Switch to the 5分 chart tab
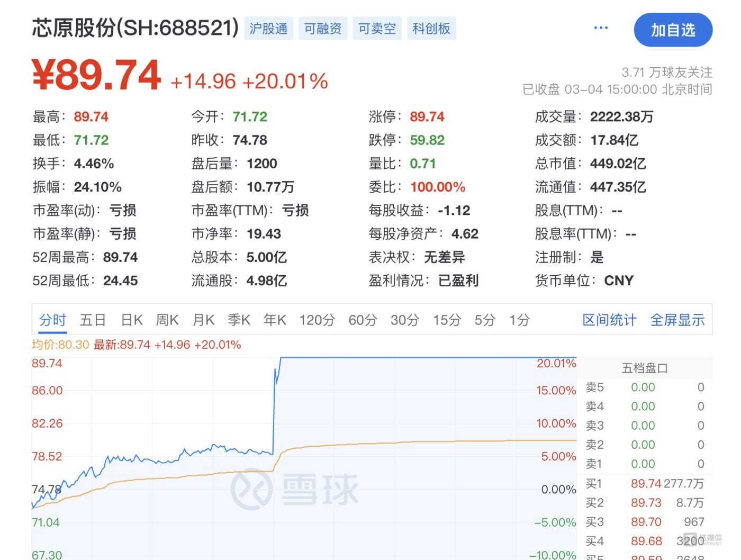 485,320
